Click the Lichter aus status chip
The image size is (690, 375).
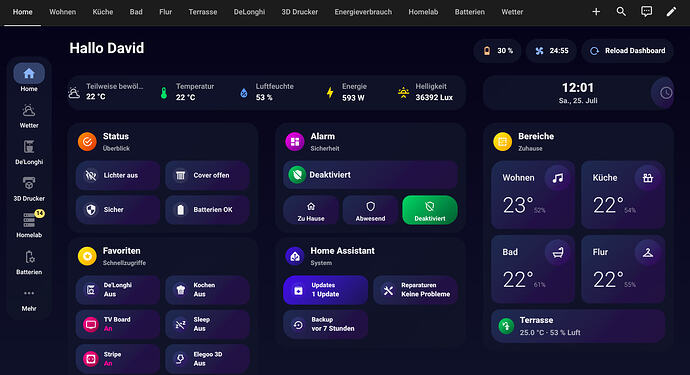coord(118,175)
